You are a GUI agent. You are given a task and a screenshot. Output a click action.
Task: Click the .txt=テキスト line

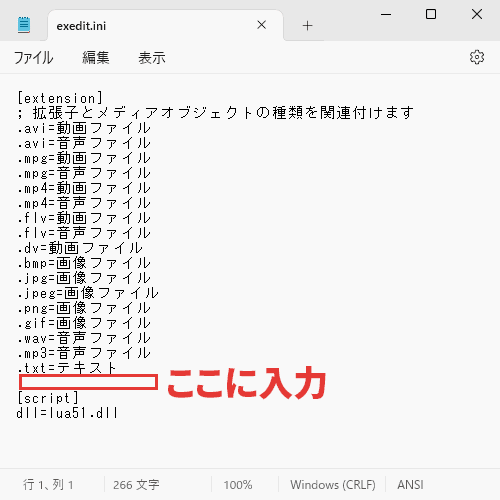(x=67, y=368)
